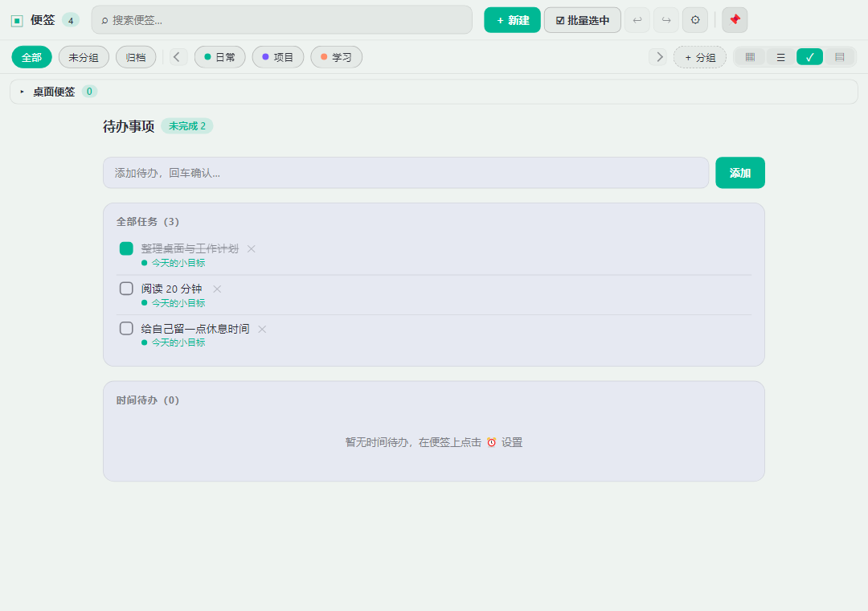868x611 pixels.
Task: Filter by the 日常 group
Action: click(x=219, y=57)
